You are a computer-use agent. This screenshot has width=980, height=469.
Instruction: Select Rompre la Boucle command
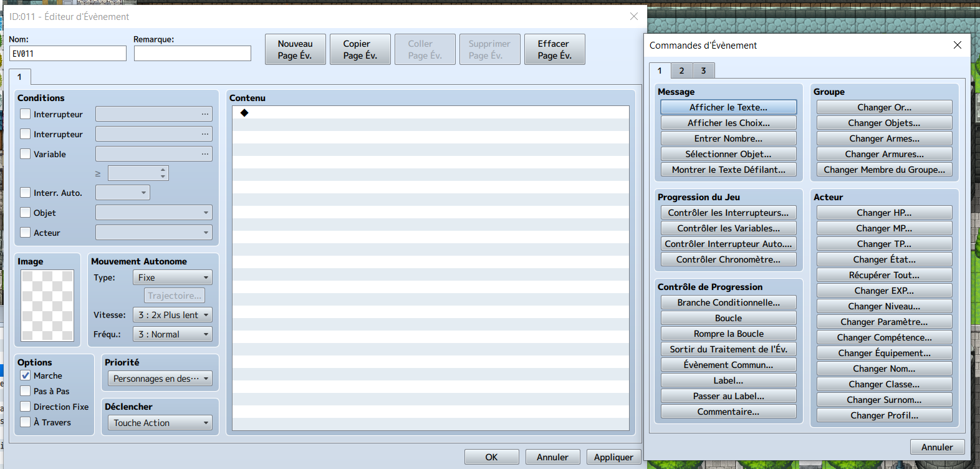pyautogui.click(x=729, y=334)
